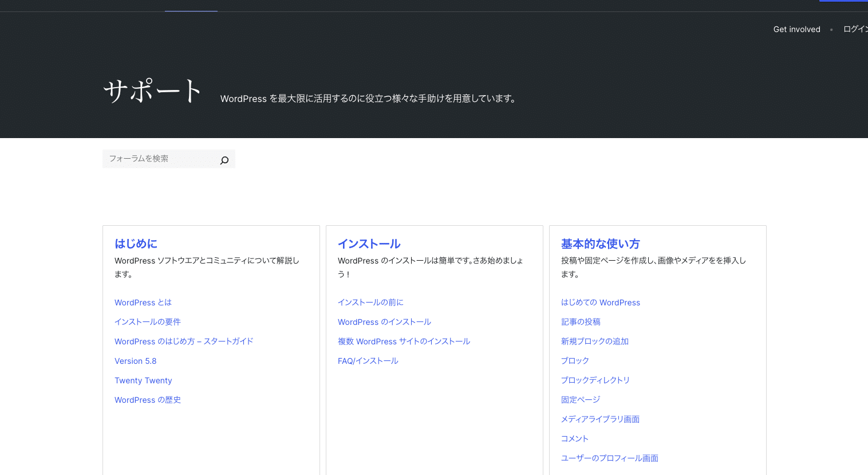Click the 基本的な使い方 section description text

653,268
